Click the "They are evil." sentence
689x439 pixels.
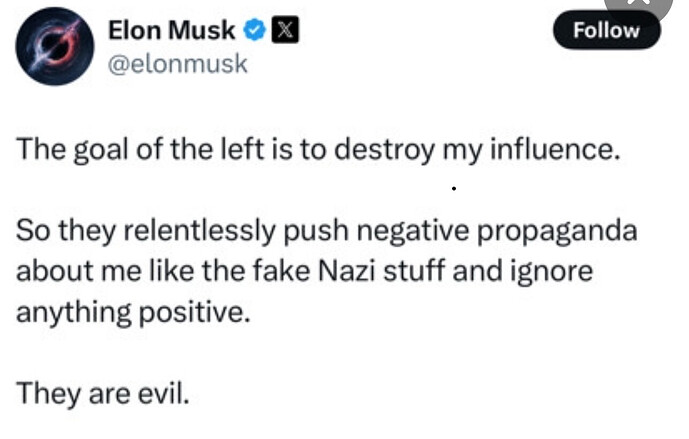coord(103,394)
